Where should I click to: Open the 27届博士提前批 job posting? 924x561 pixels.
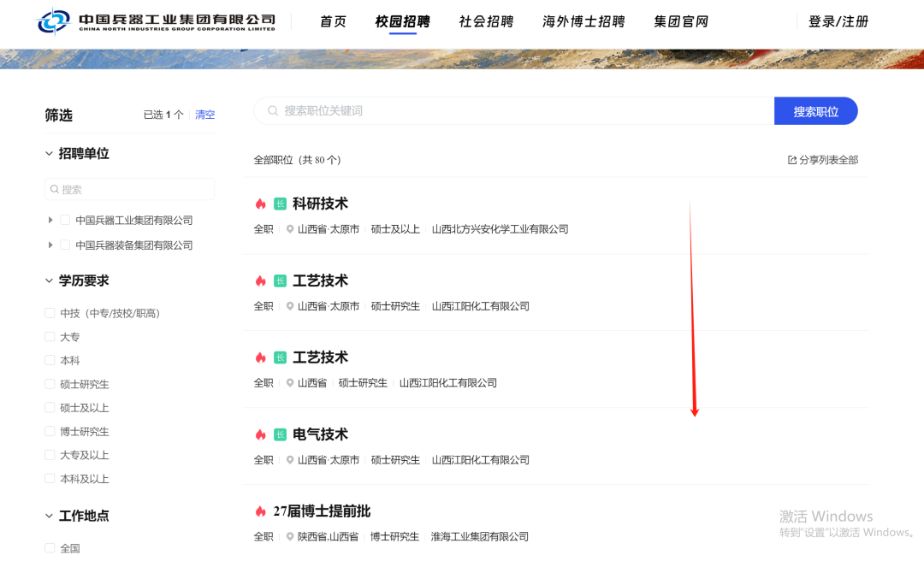coord(322,511)
